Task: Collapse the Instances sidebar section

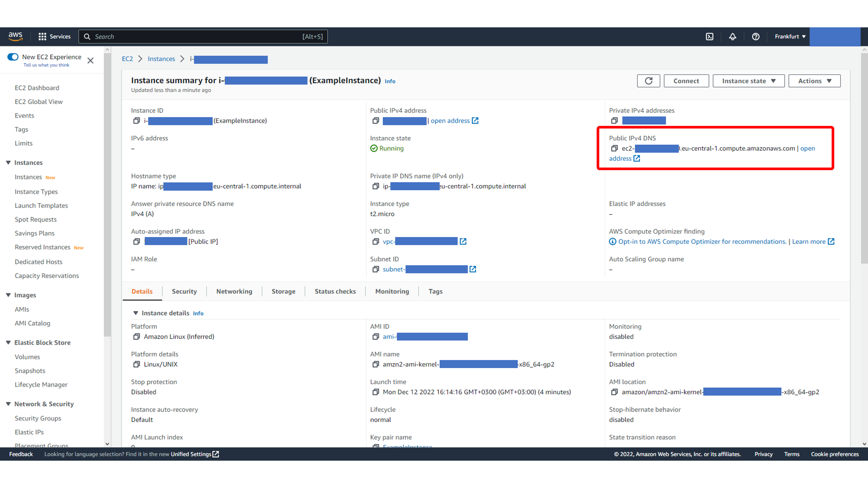Action: [8, 163]
